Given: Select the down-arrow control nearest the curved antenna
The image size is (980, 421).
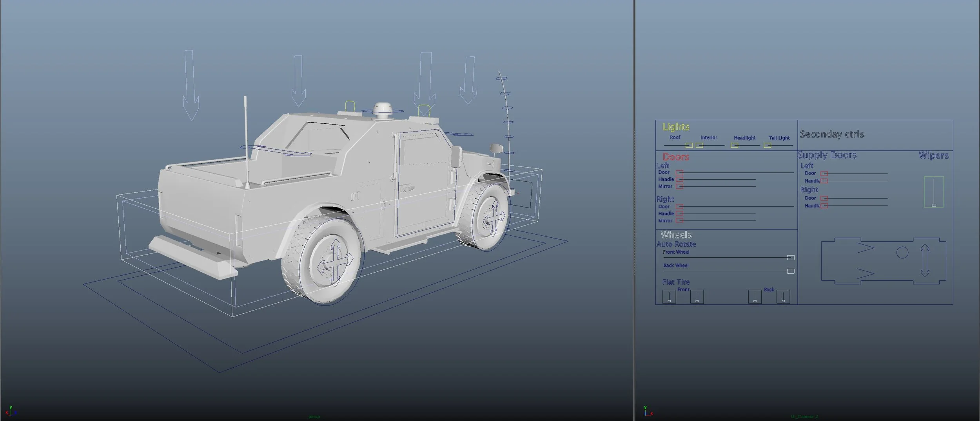Looking at the screenshot, I should (468, 80).
